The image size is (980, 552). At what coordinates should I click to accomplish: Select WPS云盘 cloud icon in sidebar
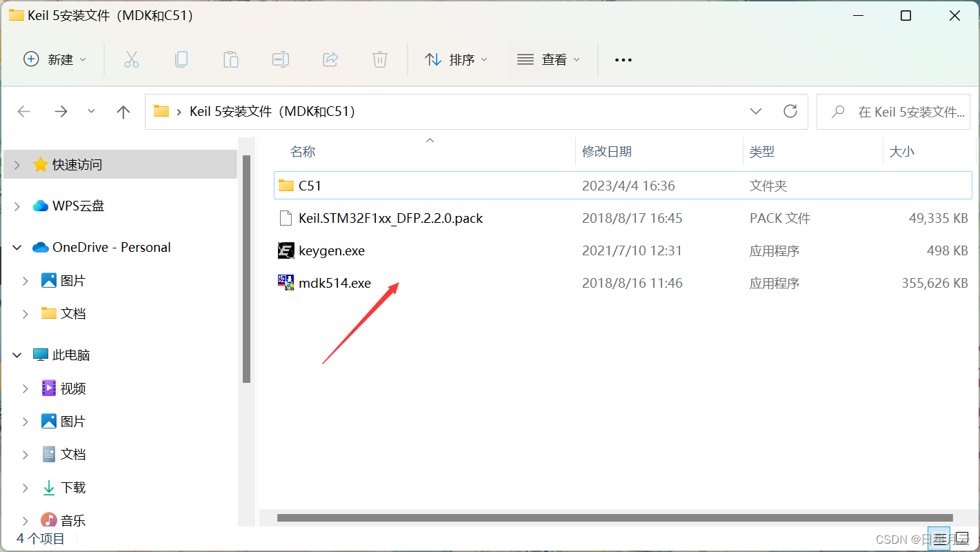click(41, 206)
